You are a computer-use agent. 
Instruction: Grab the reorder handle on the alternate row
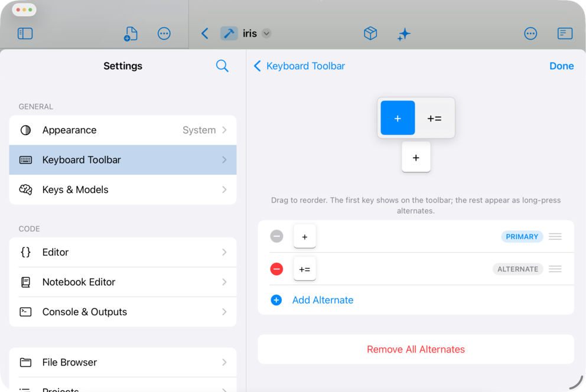(x=555, y=269)
